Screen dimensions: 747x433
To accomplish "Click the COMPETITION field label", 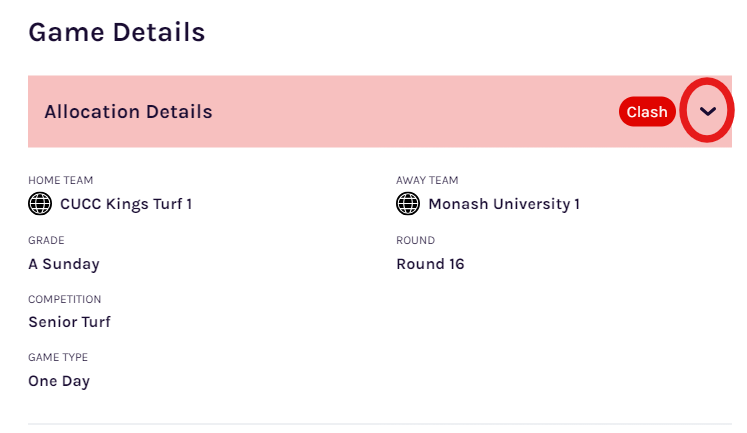I will pyautogui.click(x=65, y=299).
